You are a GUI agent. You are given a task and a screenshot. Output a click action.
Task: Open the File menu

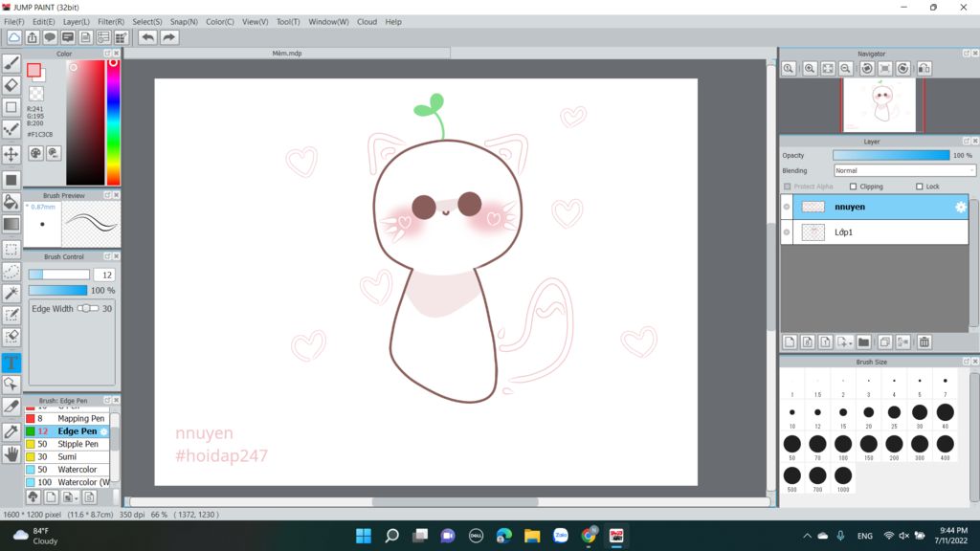[13, 22]
